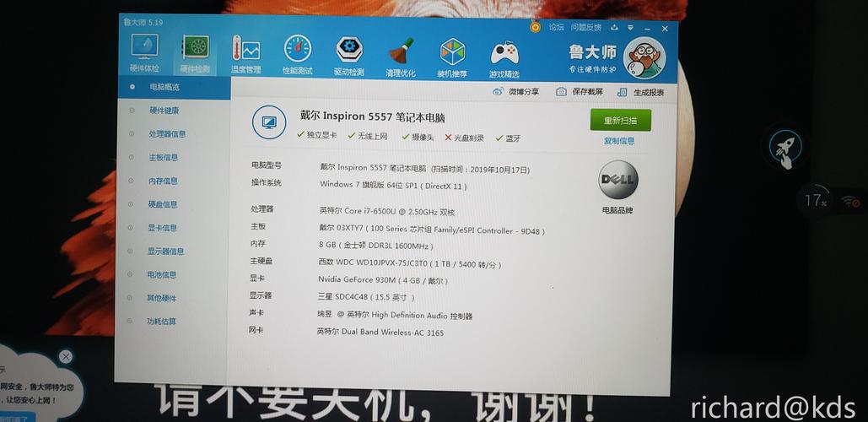The height and width of the screenshot is (422, 868).
Task: Select the 硬件检测 hardware detection module
Action: click(x=195, y=54)
